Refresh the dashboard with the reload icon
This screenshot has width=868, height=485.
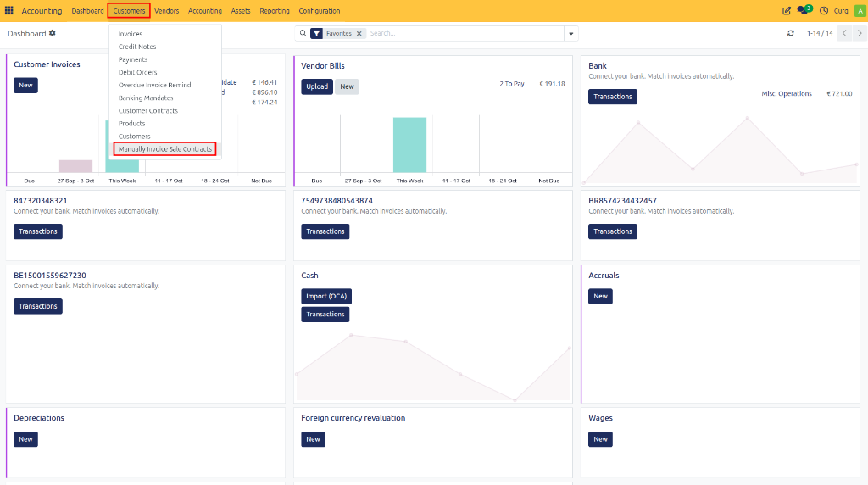[x=791, y=33]
